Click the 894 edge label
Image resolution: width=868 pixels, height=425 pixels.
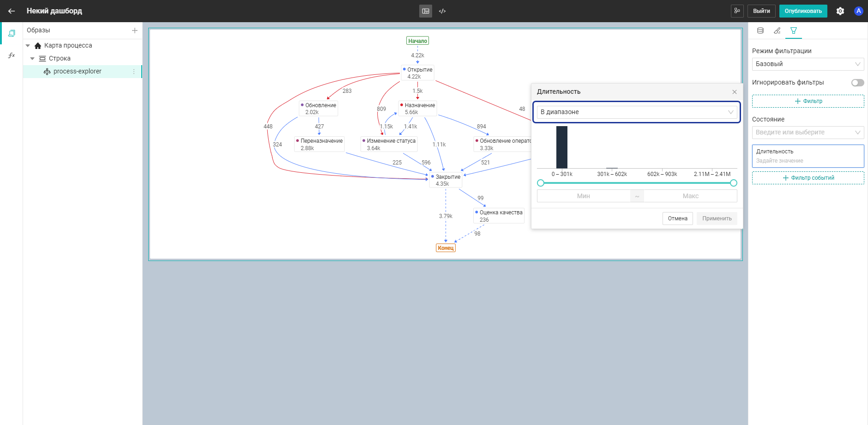point(482,127)
